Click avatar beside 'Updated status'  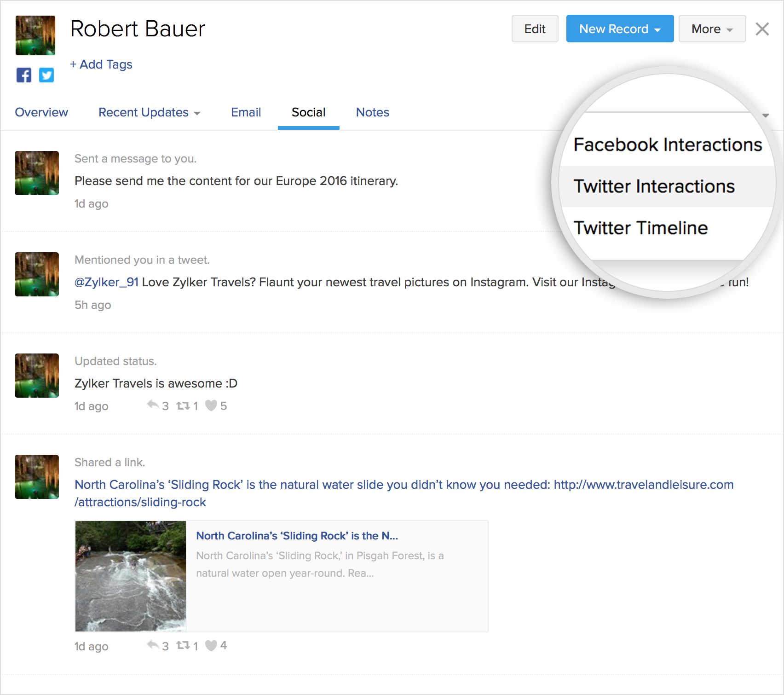(37, 376)
